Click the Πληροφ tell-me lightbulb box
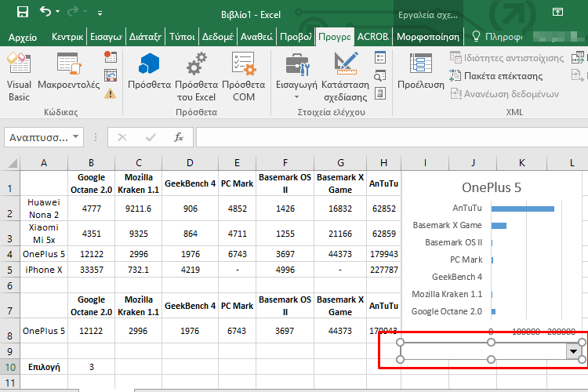This screenshot has width=588, height=392. (x=497, y=37)
